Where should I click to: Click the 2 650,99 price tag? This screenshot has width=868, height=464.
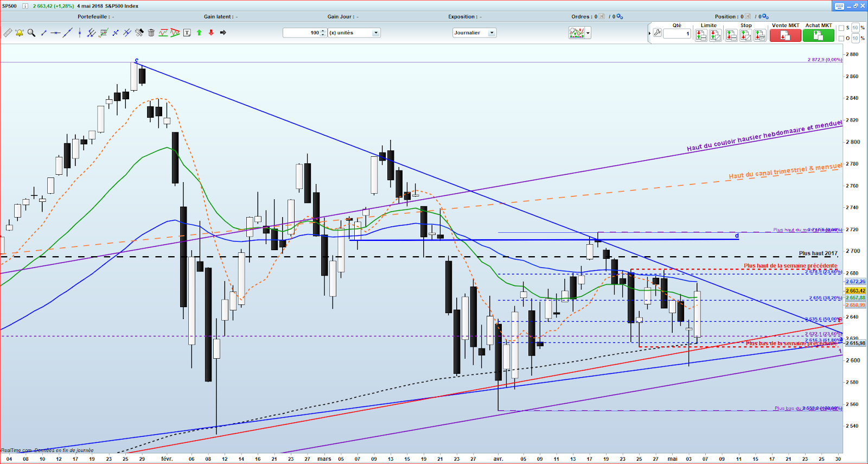point(856,305)
